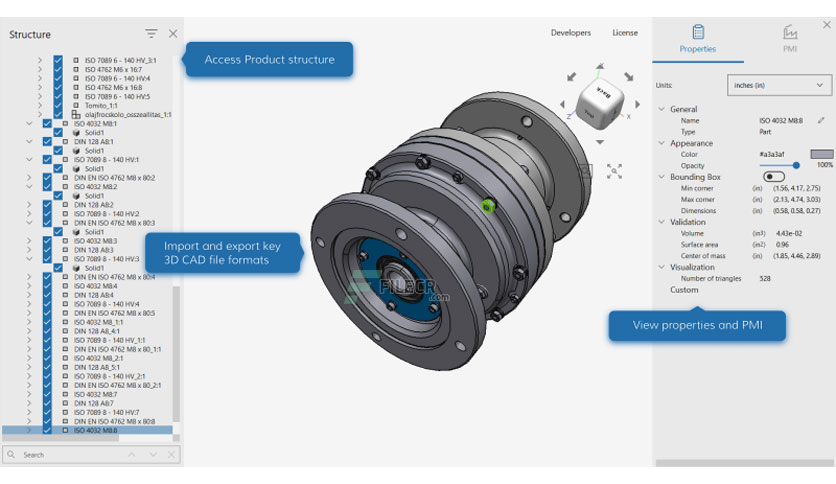Edit the part name with the pencil icon

click(821, 120)
